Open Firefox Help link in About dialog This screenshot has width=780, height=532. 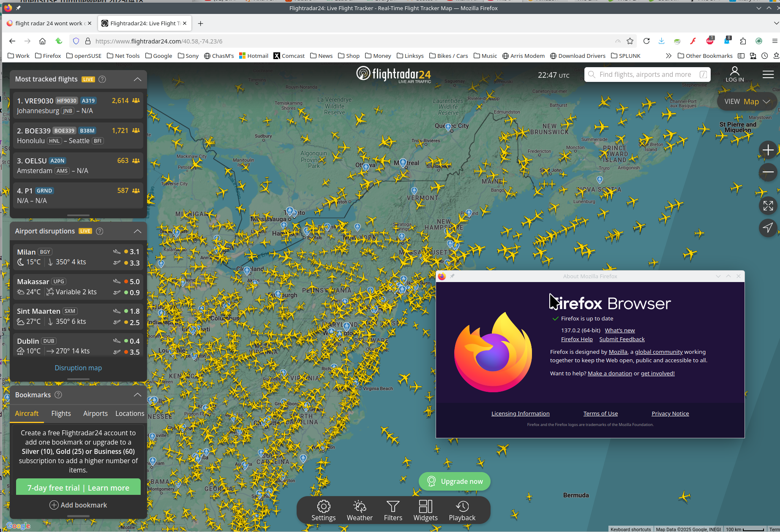point(577,339)
